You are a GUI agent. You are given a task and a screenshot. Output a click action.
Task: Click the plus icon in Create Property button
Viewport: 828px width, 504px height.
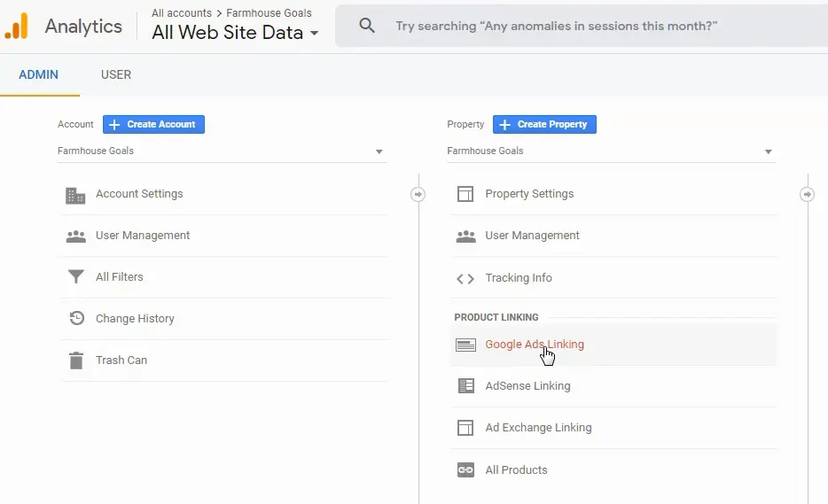[x=504, y=125]
